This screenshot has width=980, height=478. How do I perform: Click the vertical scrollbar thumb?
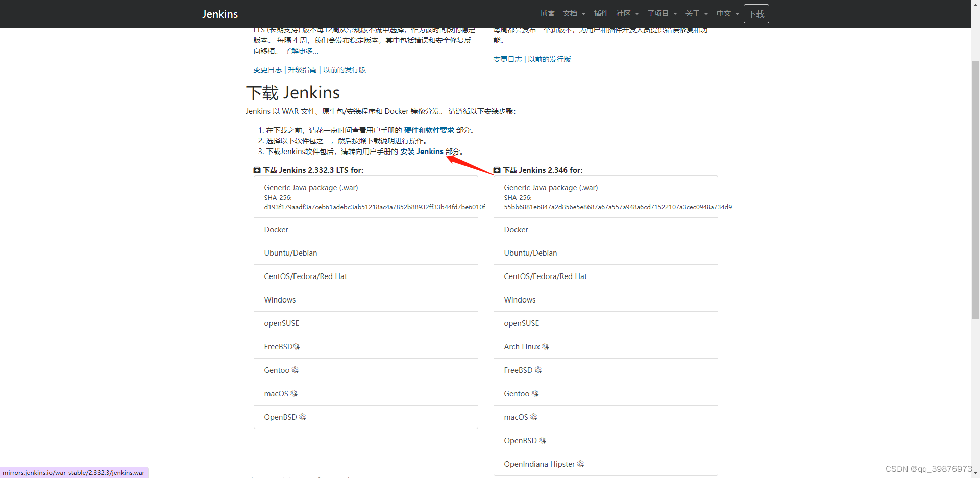tap(975, 189)
